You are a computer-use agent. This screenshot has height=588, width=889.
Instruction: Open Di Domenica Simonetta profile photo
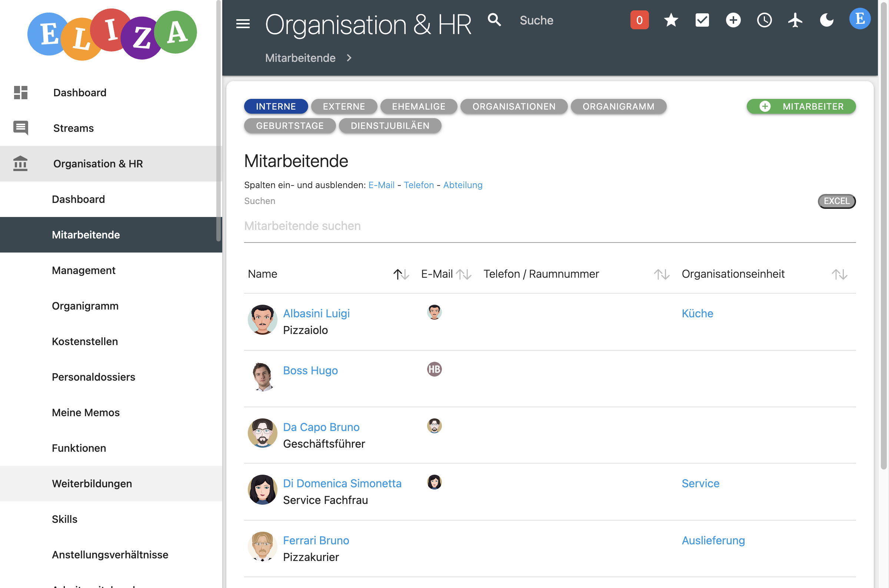click(x=262, y=490)
